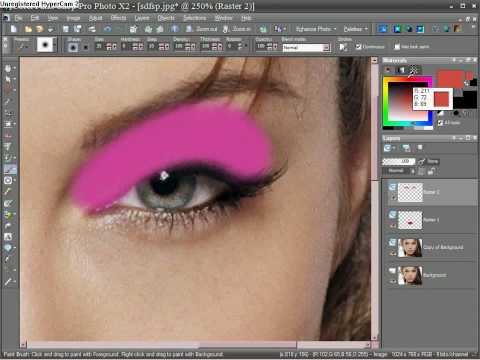
Task: Open the Blend mode dropdown
Action: [306, 48]
